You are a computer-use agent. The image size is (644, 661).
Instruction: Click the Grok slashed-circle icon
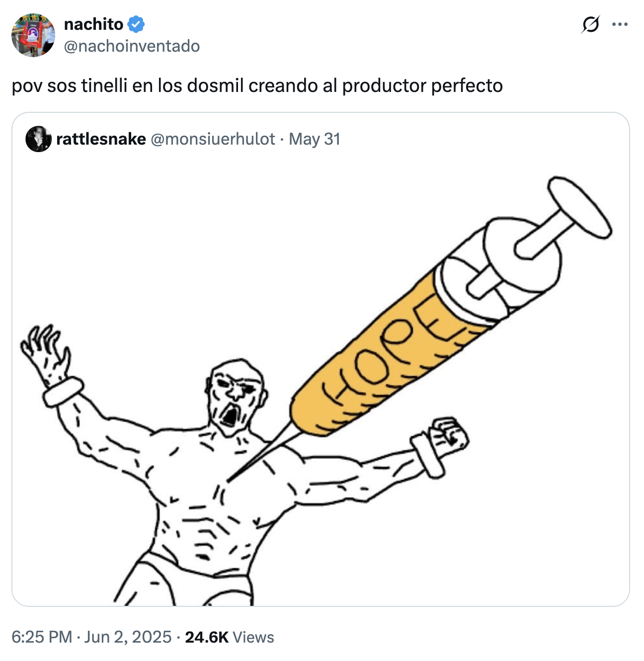click(x=590, y=24)
